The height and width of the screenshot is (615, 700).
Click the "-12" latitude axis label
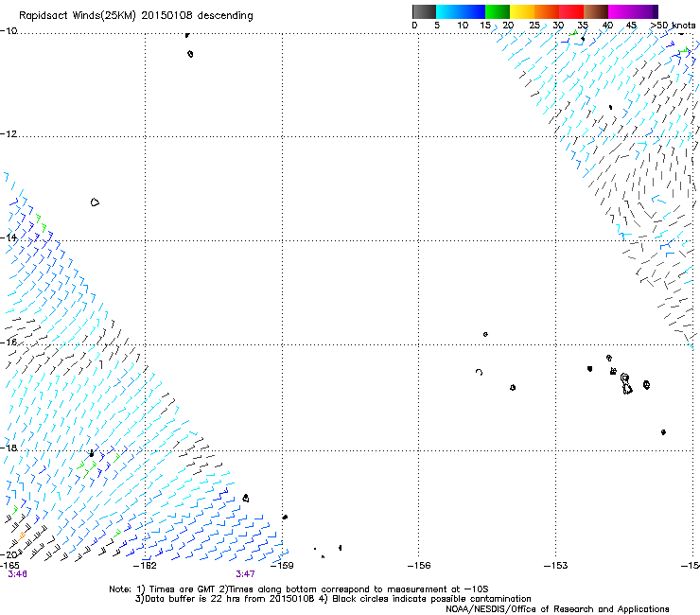tap(9, 134)
